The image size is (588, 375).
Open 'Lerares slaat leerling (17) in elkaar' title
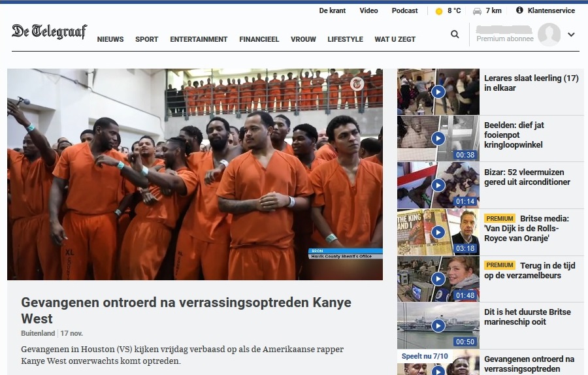(x=531, y=83)
